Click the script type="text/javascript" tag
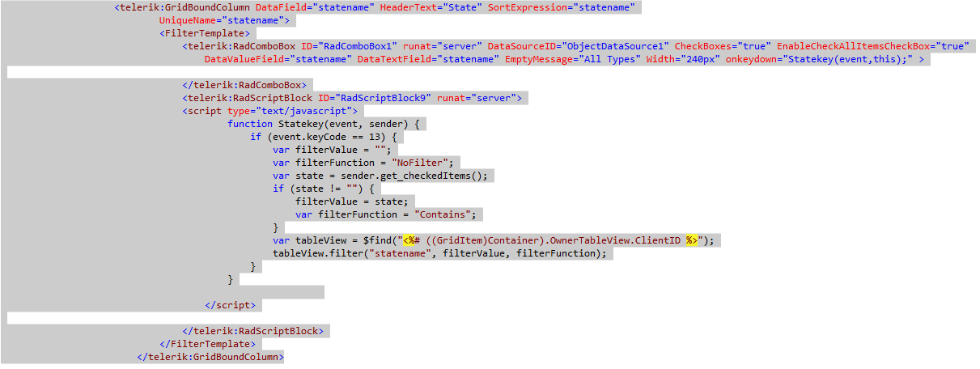The height and width of the screenshot is (369, 980). (x=271, y=111)
